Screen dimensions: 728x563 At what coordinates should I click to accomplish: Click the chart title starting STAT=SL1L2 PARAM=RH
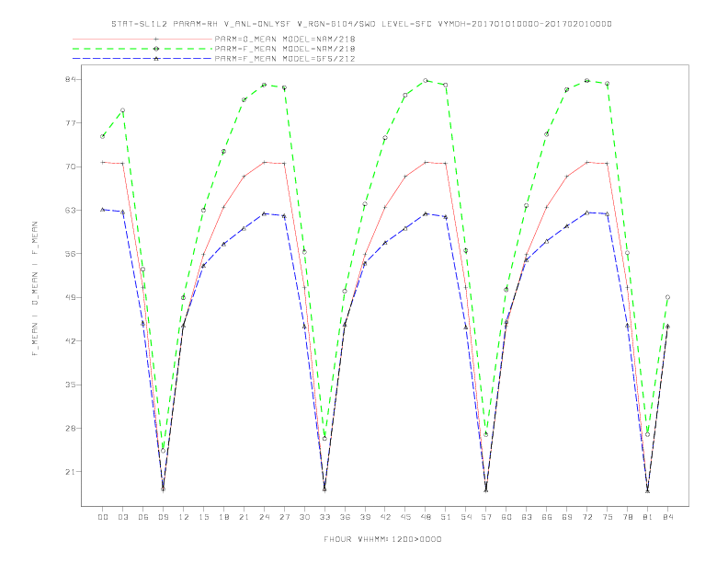tap(361, 24)
